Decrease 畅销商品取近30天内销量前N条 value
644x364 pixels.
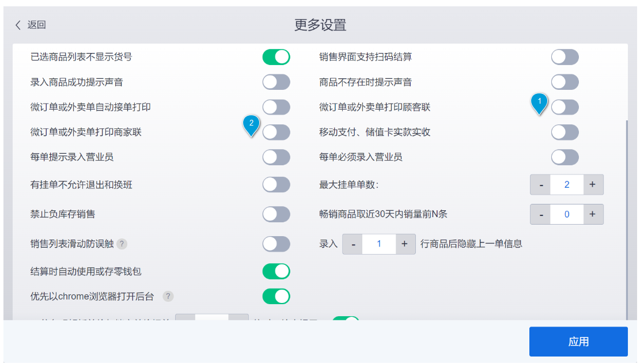coord(541,214)
